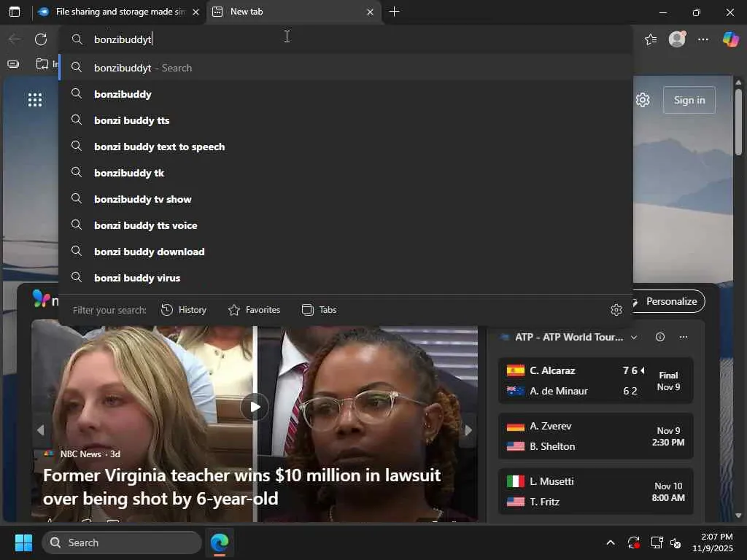747x560 pixels.
Task: Open the network status tray icon
Action: pos(657,542)
